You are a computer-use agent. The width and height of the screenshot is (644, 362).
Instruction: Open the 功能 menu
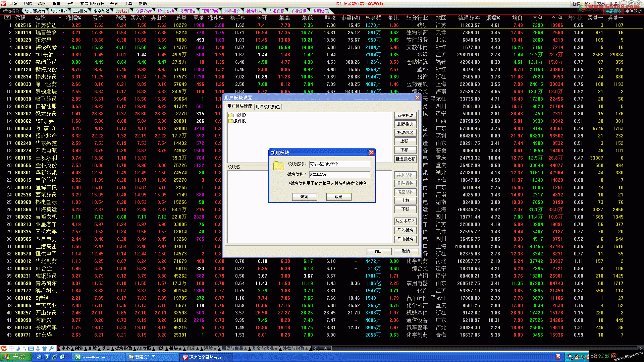click(28, 4)
